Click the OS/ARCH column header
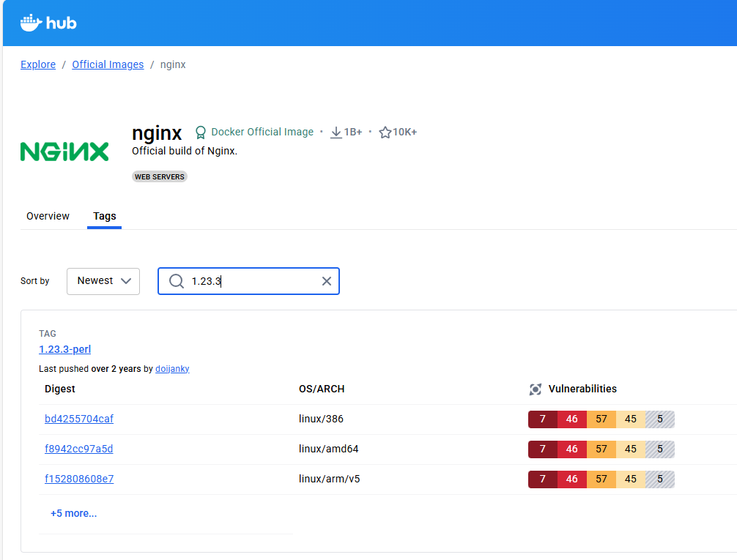Viewport: 737px width, 560px height. (322, 389)
